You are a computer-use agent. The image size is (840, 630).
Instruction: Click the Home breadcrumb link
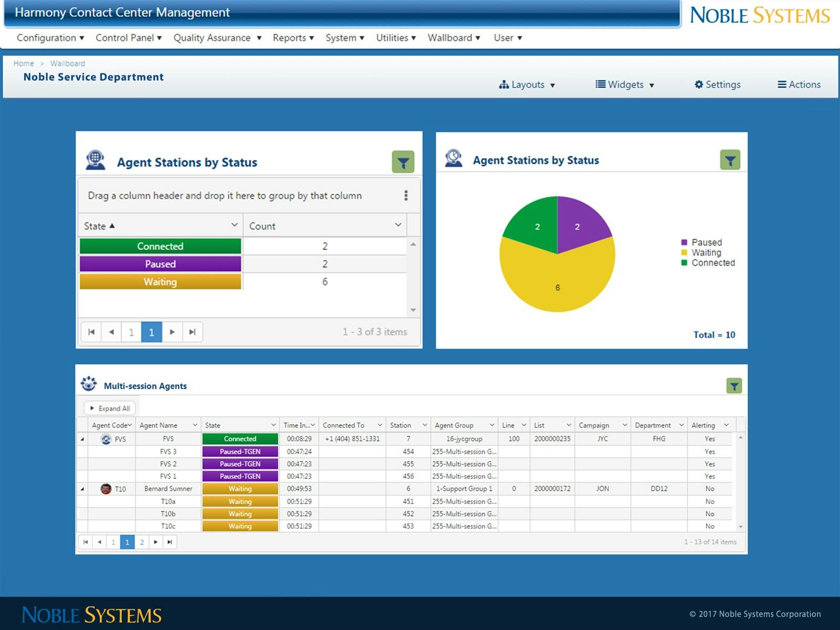(24, 64)
